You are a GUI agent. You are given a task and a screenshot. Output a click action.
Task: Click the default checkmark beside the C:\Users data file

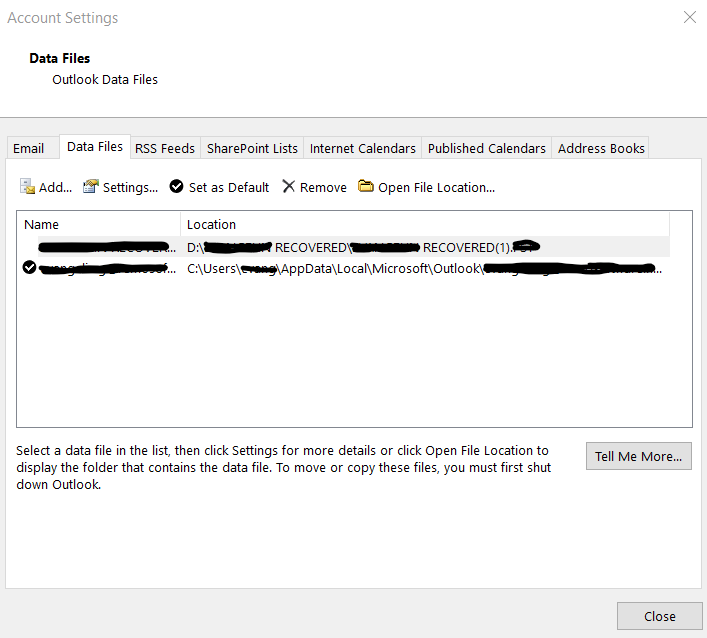[29, 267]
